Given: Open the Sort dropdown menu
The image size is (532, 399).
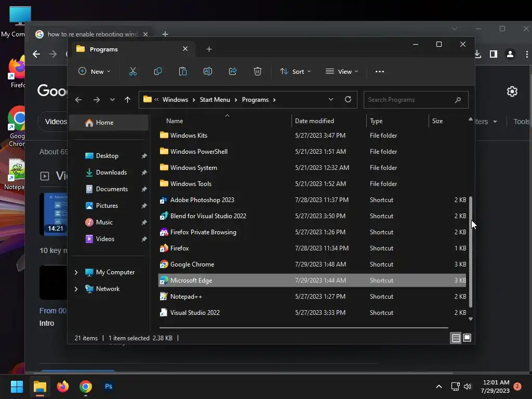Looking at the screenshot, I should tap(295, 72).
